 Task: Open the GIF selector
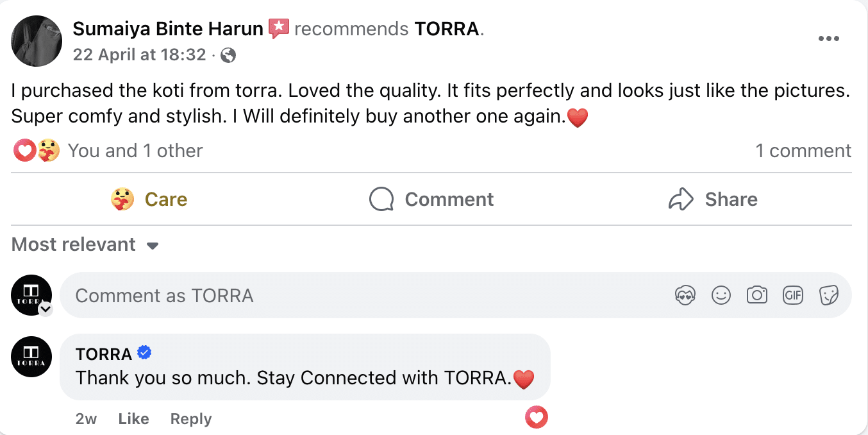click(x=792, y=295)
